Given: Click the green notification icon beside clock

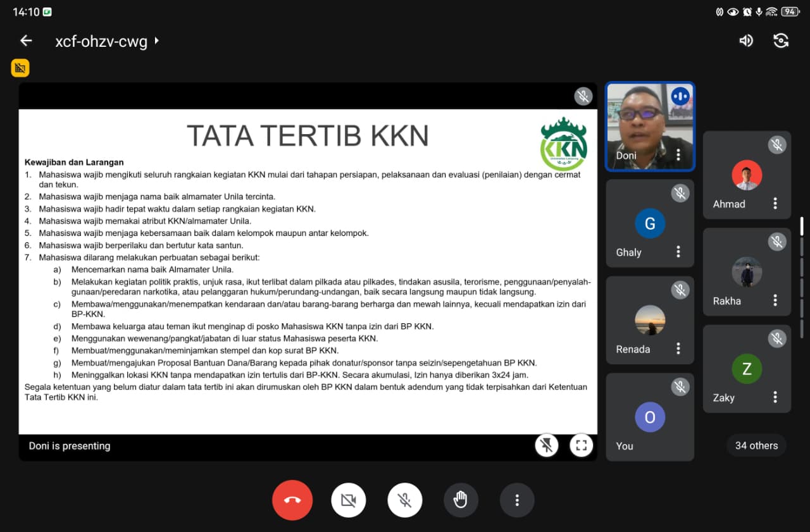Looking at the screenshot, I should point(47,12).
